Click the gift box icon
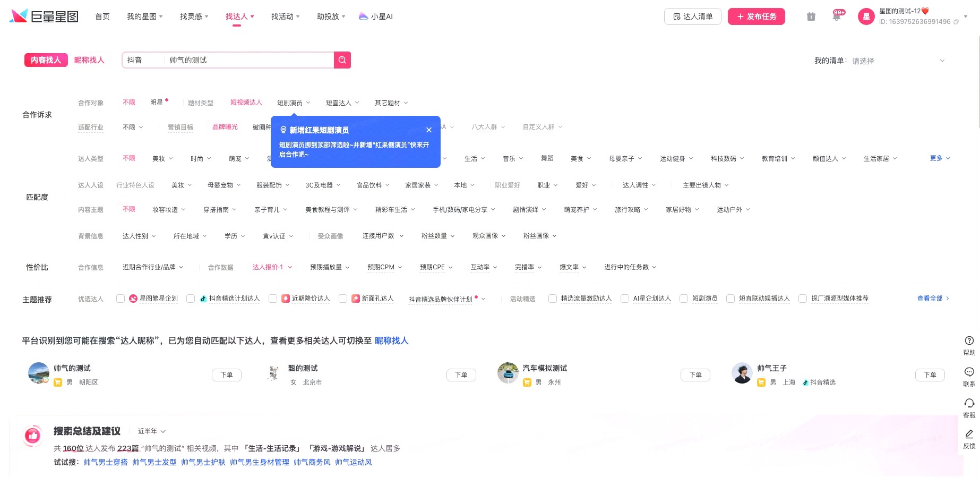The width and height of the screenshot is (980, 485). 811,16
